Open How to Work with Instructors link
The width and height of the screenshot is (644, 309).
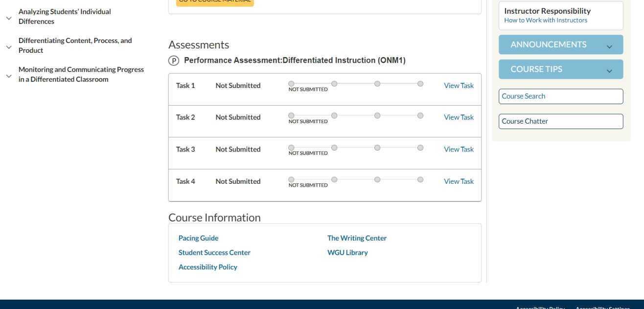(x=546, y=21)
